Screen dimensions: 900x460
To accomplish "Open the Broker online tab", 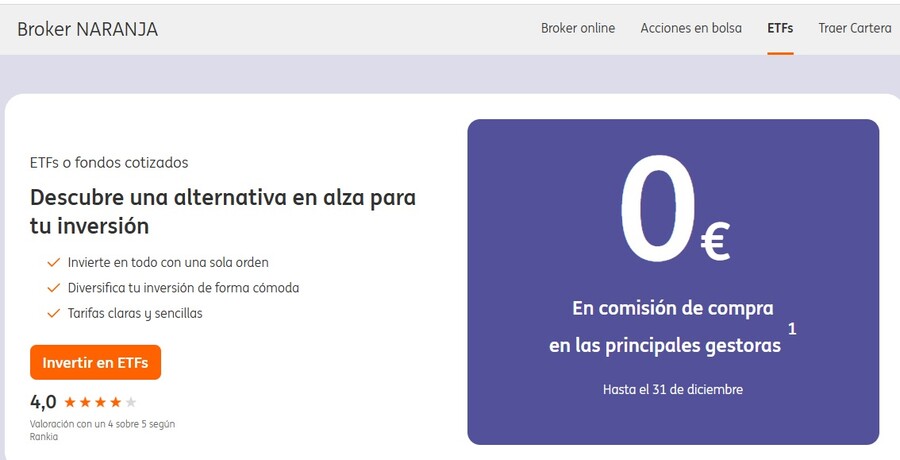I will coord(577,28).
